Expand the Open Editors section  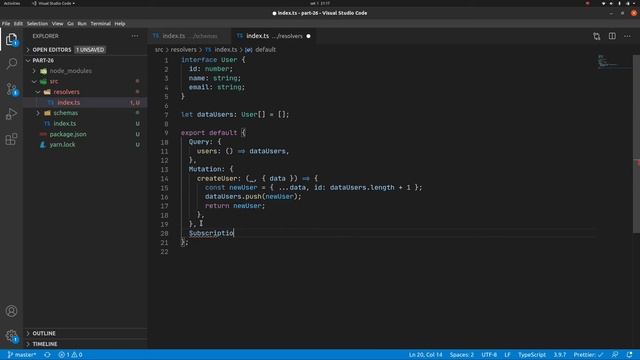pos(86,49)
